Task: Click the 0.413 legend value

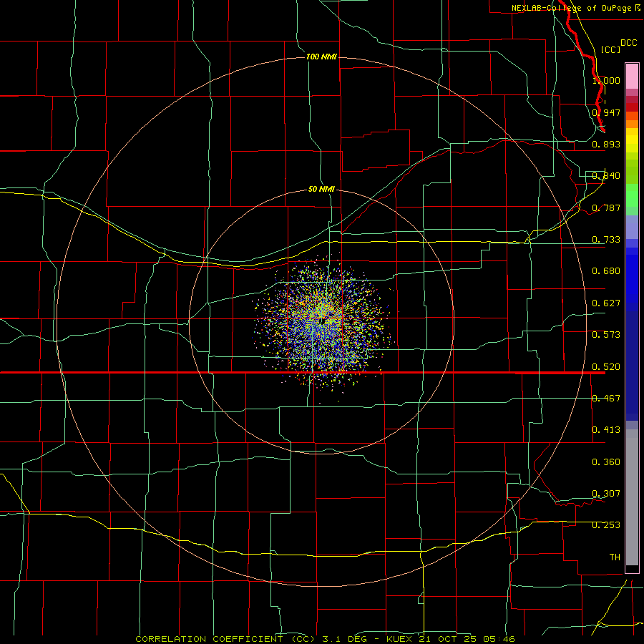Action: coord(606,430)
